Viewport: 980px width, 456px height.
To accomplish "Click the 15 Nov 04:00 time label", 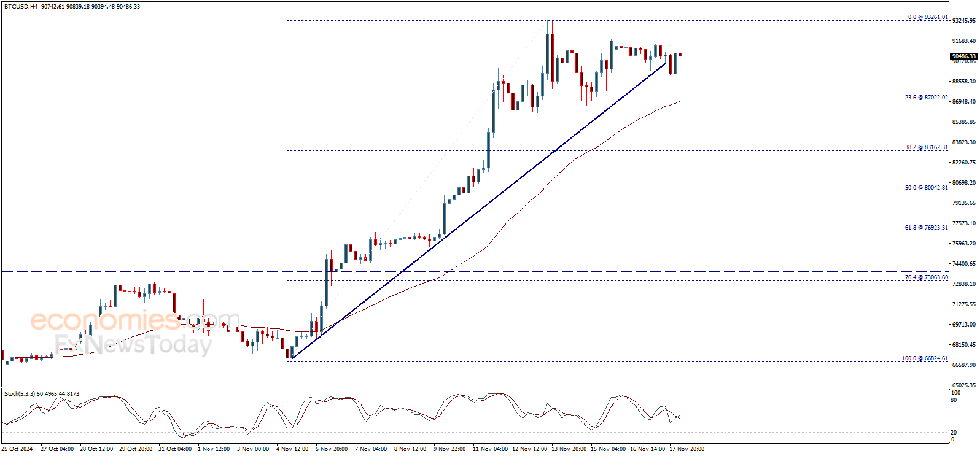I will [x=608, y=449].
